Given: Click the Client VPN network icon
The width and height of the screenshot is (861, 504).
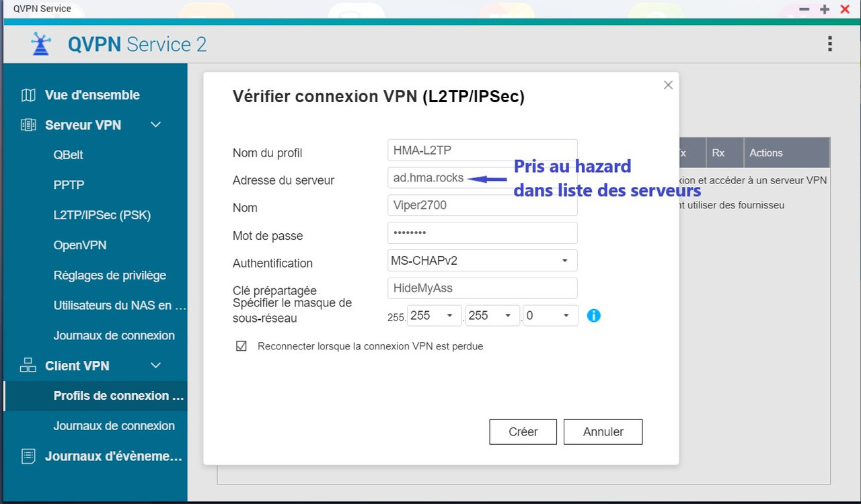Looking at the screenshot, I should [28, 366].
